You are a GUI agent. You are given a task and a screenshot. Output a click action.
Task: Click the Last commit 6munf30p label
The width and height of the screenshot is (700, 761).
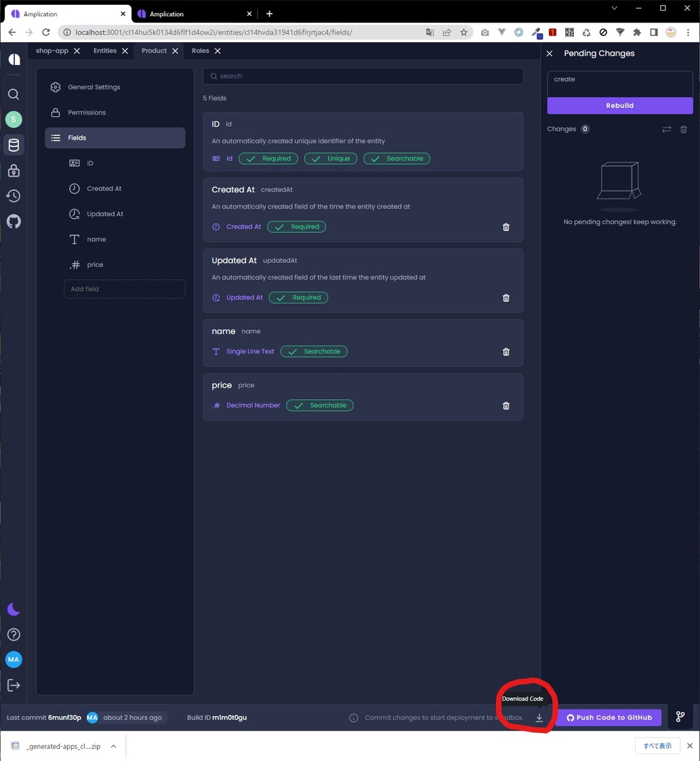click(43, 718)
